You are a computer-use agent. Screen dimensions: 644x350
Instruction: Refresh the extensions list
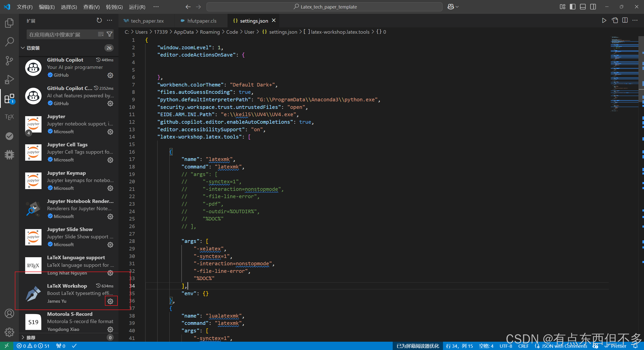click(99, 20)
